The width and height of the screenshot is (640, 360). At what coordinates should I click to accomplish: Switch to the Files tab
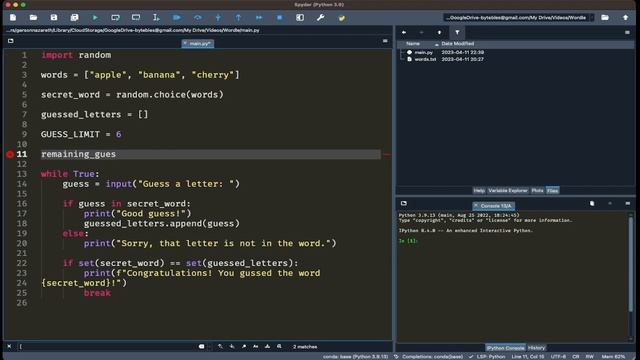pyautogui.click(x=552, y=191)
